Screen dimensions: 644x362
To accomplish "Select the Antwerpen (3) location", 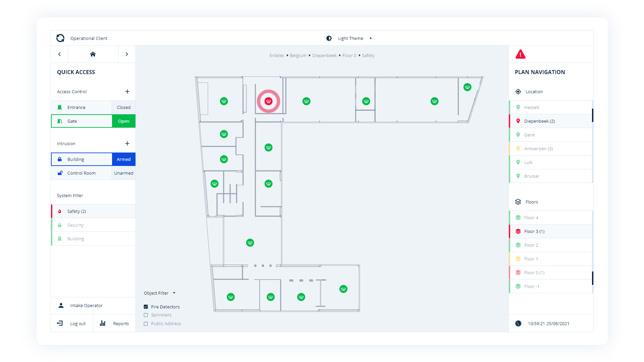I will [x=550, y=148].
